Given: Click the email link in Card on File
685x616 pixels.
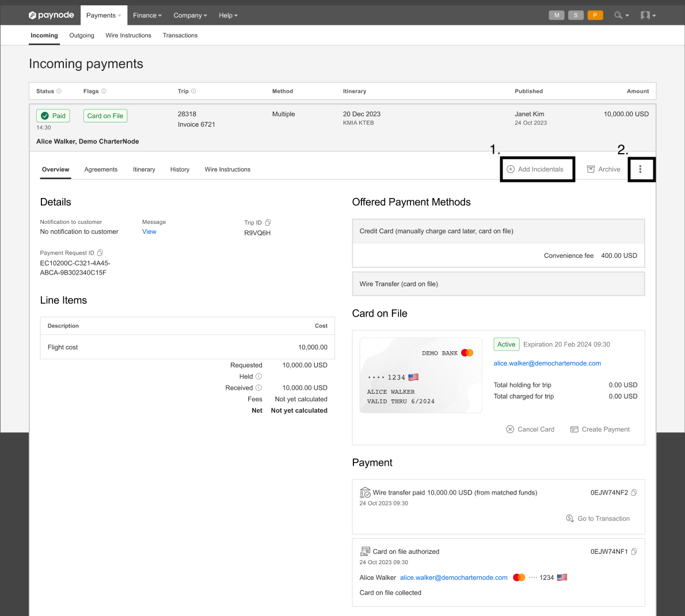Looking at the screenshot, I should pyautogui.click(x=547, y=363).
